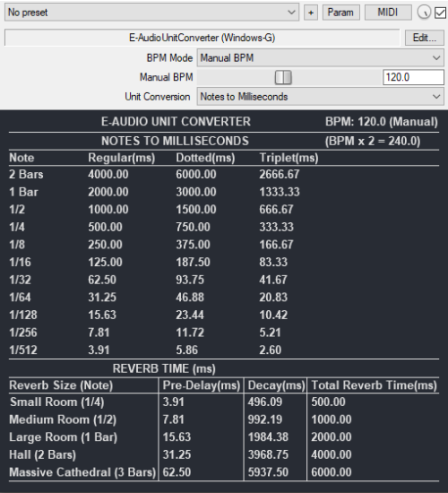
Task: Click the Hall (2 Bars) row label
Action: click(x=42, y=455)
